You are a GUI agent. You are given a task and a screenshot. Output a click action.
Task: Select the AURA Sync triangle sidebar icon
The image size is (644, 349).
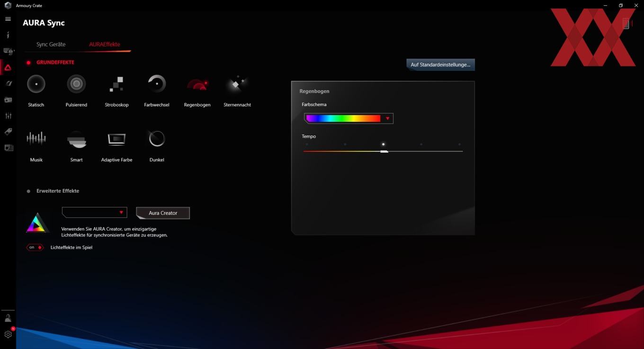(x=8, y=68)
